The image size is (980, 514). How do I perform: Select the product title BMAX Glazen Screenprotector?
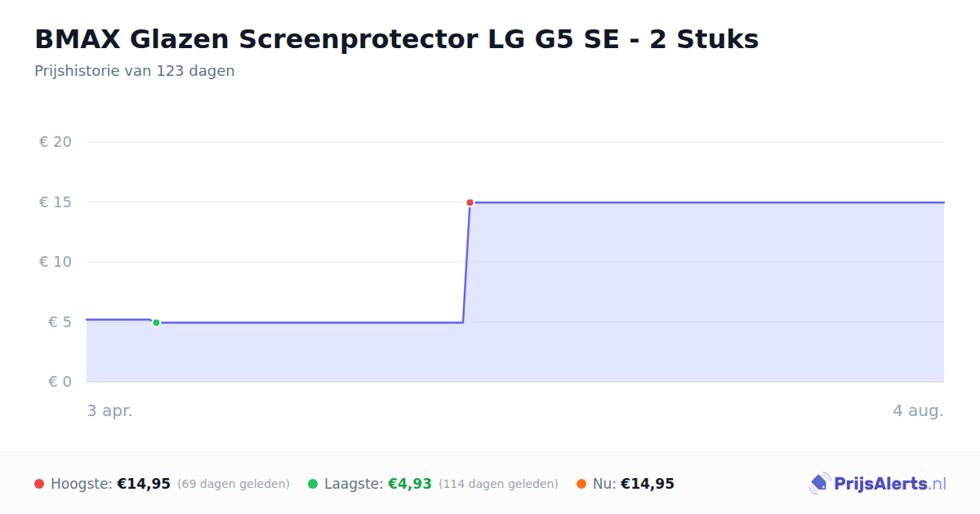pos(396,38)
